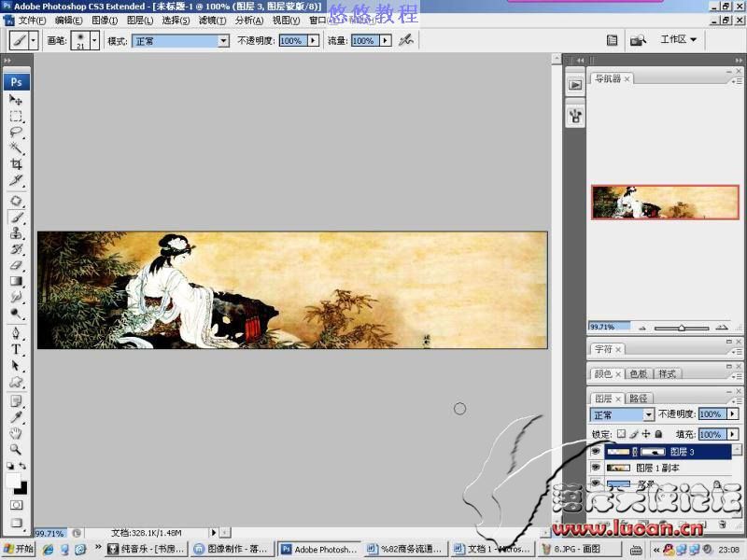Viewport: 747px width, 560px height.
Task: Select the Horizontal Type tool
Action: pos(16,349)
